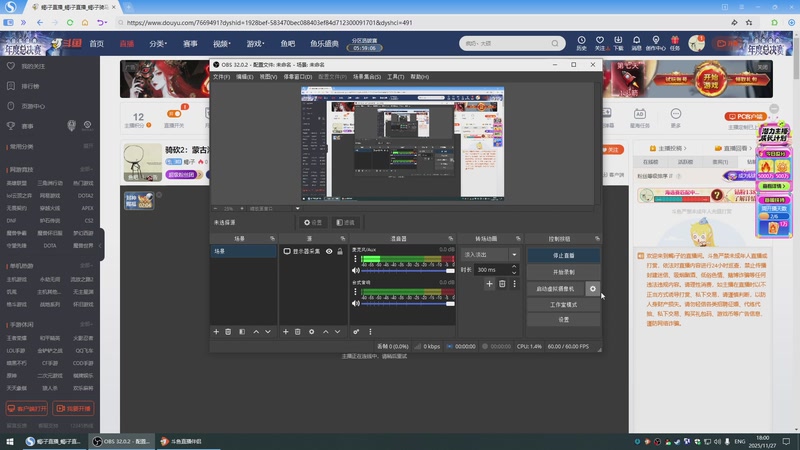Switch to OBS 32.0.2 taskbar window
Screen dimensions: 800x450
[120, 441]
